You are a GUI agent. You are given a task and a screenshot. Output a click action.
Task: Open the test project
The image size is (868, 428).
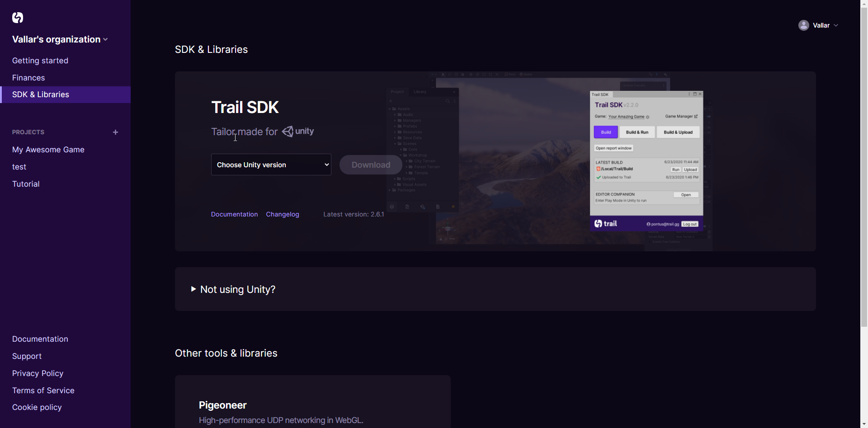point(19,167)
